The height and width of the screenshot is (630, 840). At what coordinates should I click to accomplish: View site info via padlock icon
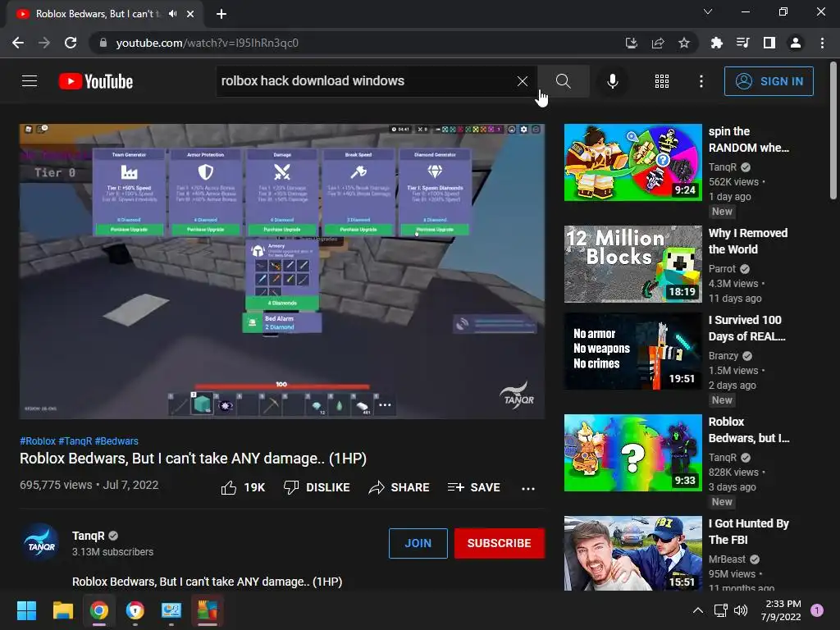(103, 43)
